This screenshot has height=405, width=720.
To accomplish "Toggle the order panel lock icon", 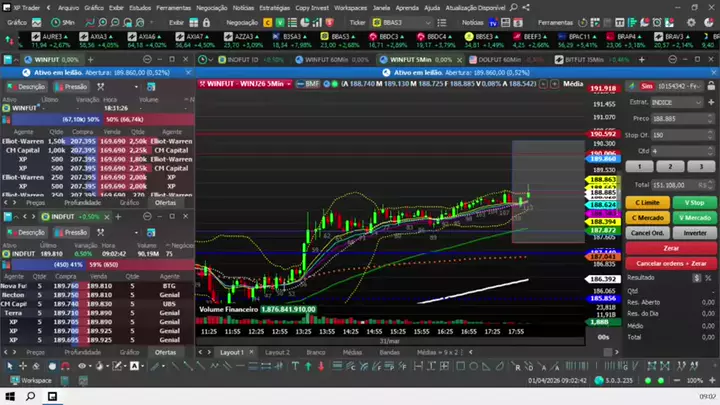I will pyautogui.click(x=711, y=86).
